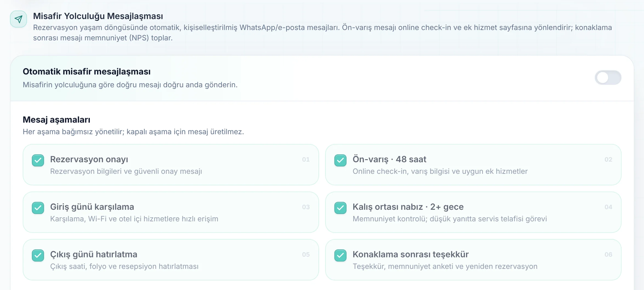644x290 pixels.
Task: Click the stage number 03
Action: (306, 207)
